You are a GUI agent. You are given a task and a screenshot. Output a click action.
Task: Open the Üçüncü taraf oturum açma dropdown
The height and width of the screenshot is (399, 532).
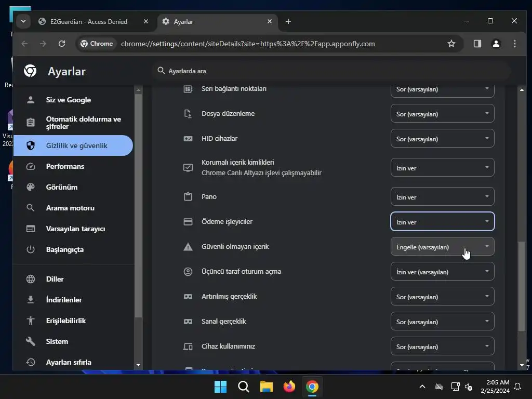[x=443, y=271]
